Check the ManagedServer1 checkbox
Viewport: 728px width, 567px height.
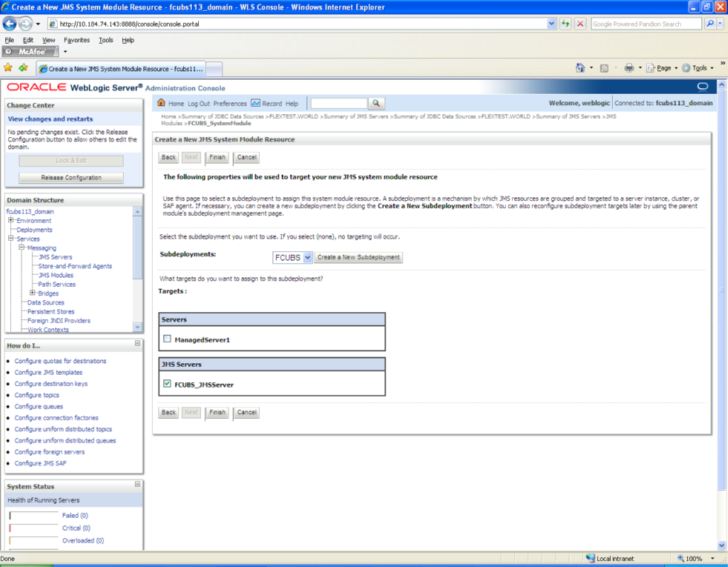click(x=167, y=339)
